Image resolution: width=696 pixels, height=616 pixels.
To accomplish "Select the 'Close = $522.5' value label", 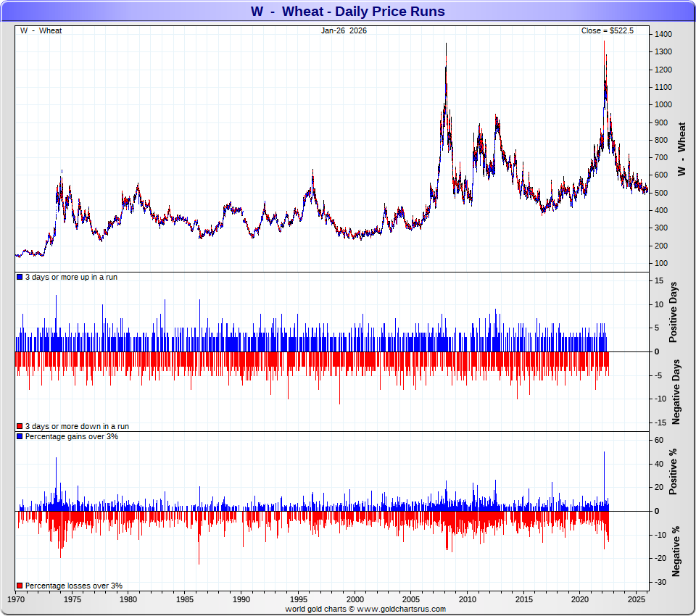I will coord(607,30).
